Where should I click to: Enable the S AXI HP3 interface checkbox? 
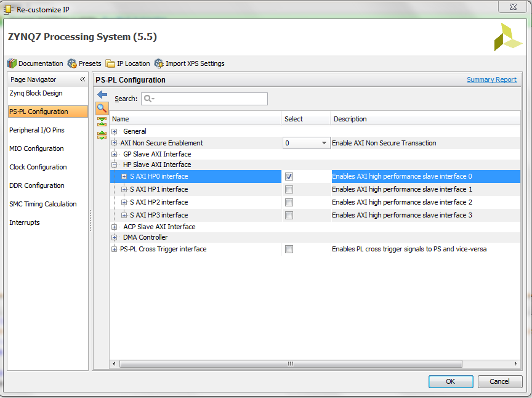289,215
